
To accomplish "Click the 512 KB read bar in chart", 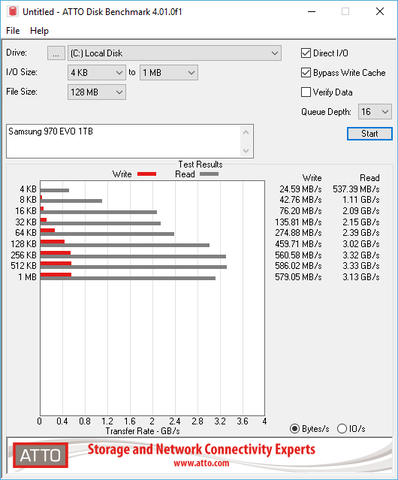I will click(134, 267).
